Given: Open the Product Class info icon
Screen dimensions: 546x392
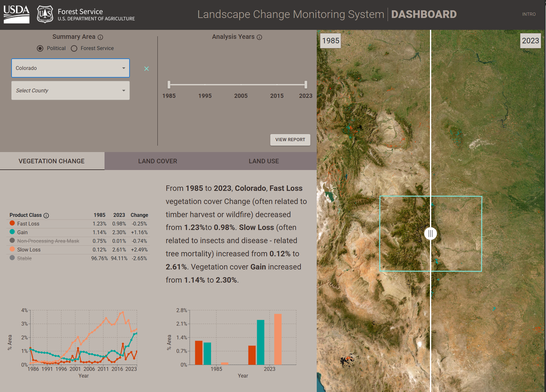Looking at the screenshot, I should coord(47,215).
